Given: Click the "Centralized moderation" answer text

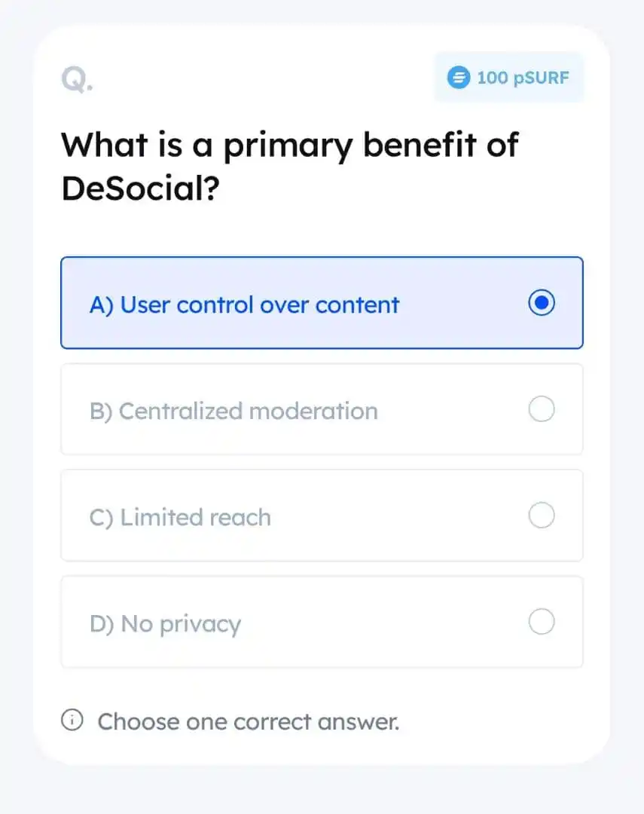Looking at the screenshot, I should pyautogui.click(x=248, y=412).
